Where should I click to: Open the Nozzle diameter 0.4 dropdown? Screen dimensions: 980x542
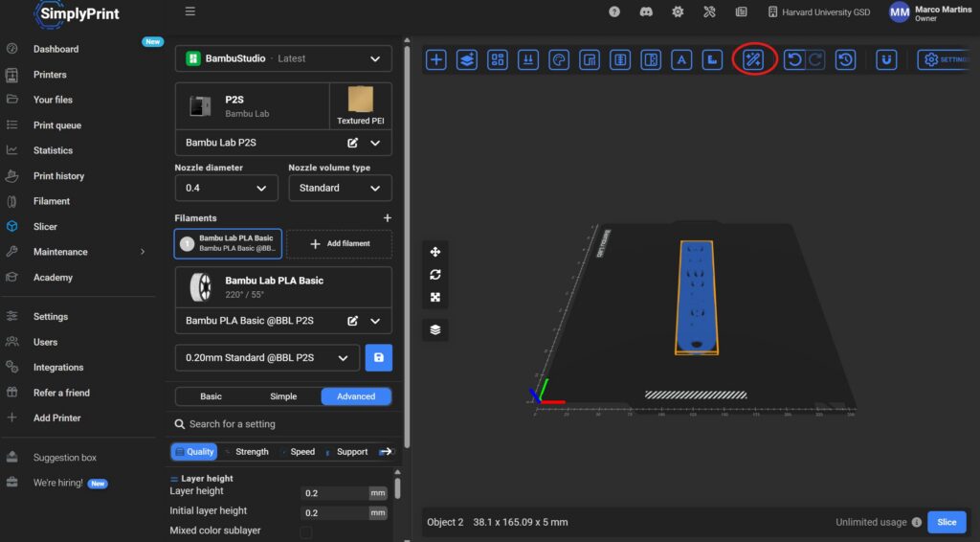(226, 189)
